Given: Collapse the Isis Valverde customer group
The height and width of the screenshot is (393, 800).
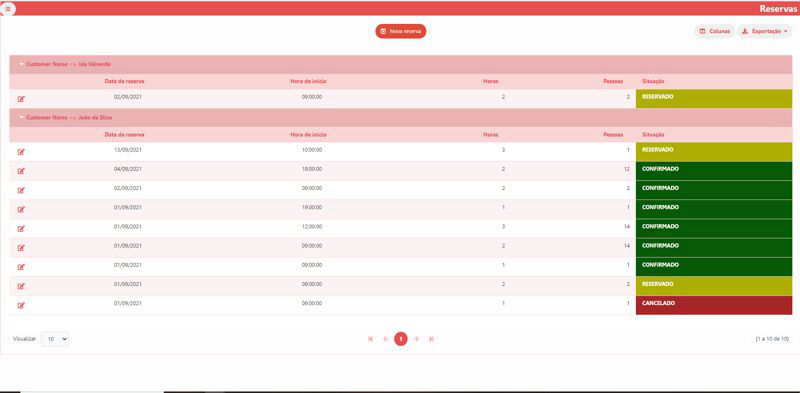Looking at the screenshot, I should pos(21,64).
